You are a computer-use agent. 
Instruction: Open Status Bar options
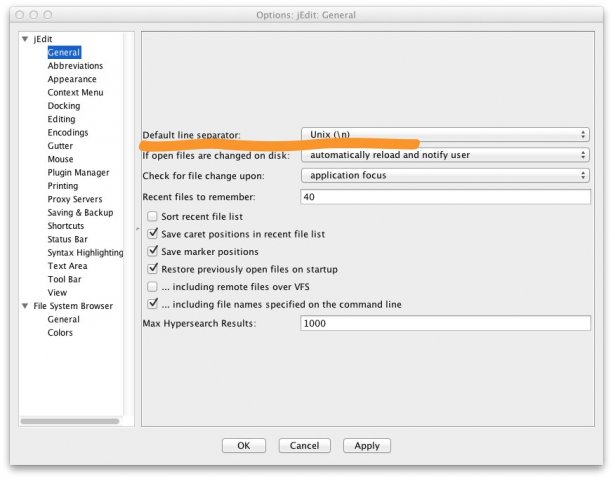(x=67, y=239)
